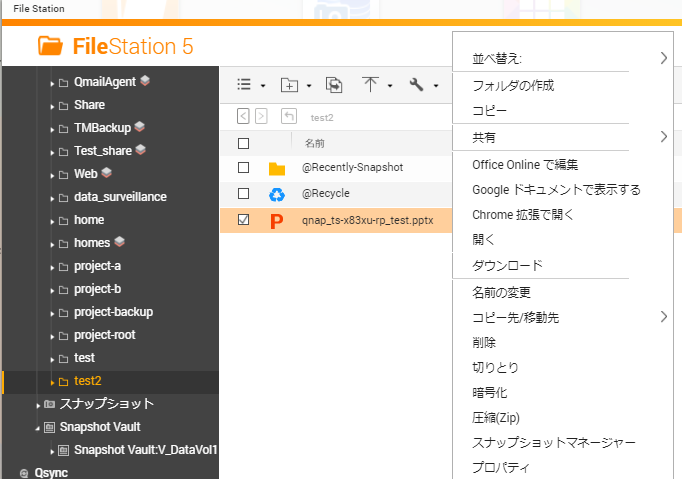The width and height of the screenshot is (682, 479).
Task: Expand the project-a folder arrow
Action: (52, 267)
